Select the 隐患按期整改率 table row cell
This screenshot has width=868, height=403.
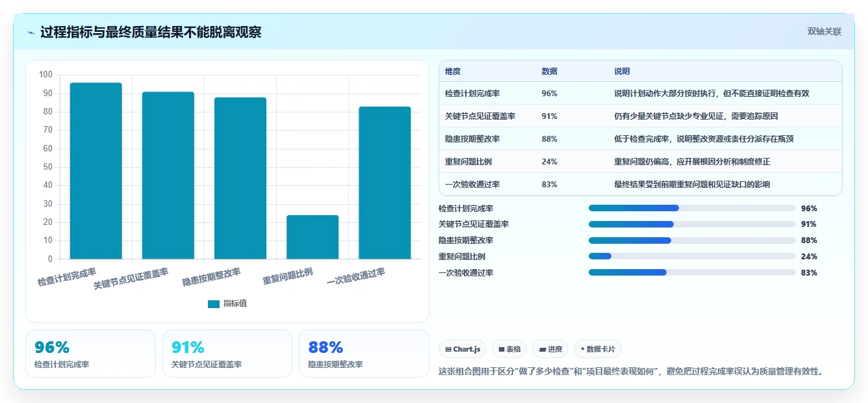(x=472, y=139)
